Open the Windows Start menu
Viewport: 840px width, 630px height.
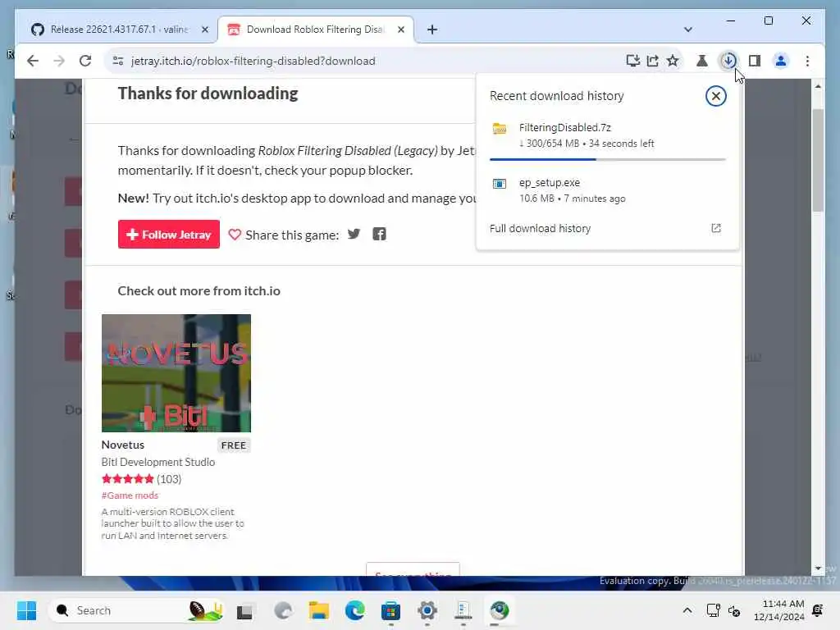click(26, 610)
